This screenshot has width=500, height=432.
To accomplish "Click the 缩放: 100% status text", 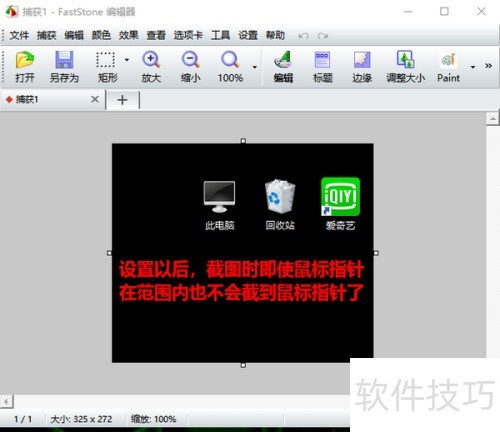I will click(153, 419).
